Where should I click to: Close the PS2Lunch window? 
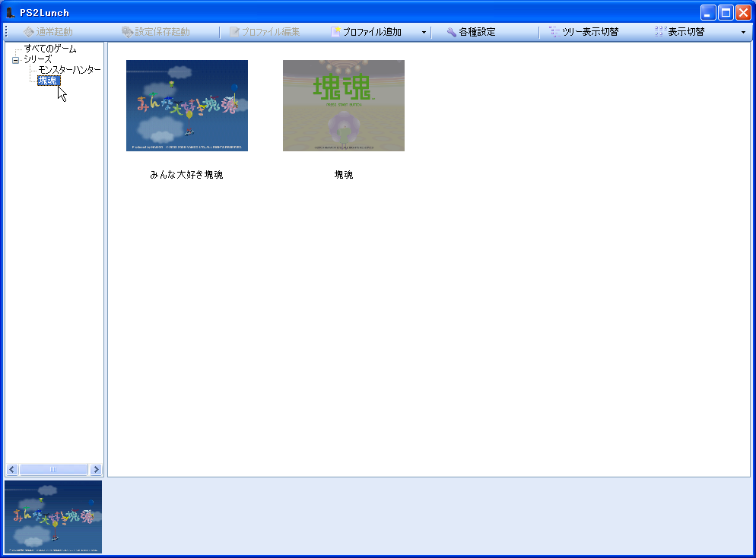pos(744,12)
